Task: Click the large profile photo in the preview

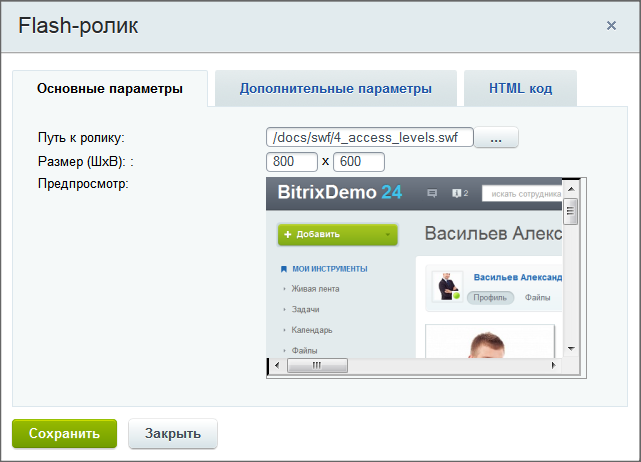Action: [490, 341]
